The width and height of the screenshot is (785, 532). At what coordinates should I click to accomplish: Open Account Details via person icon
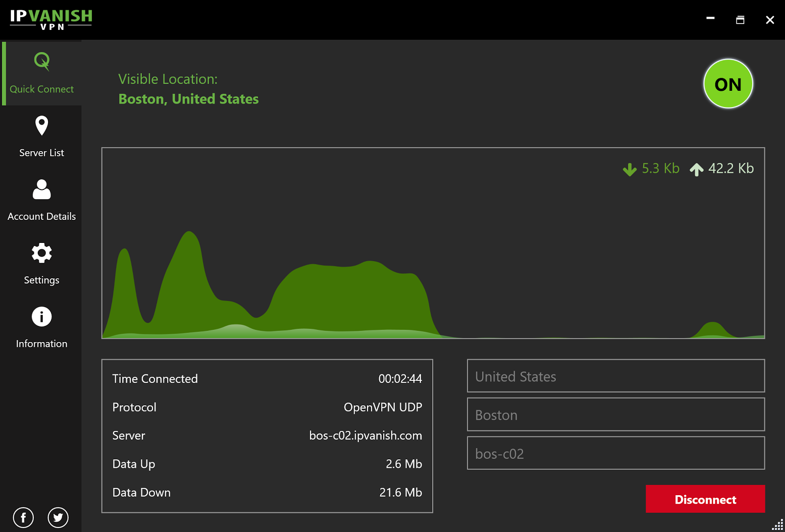(x=42, y=189)
